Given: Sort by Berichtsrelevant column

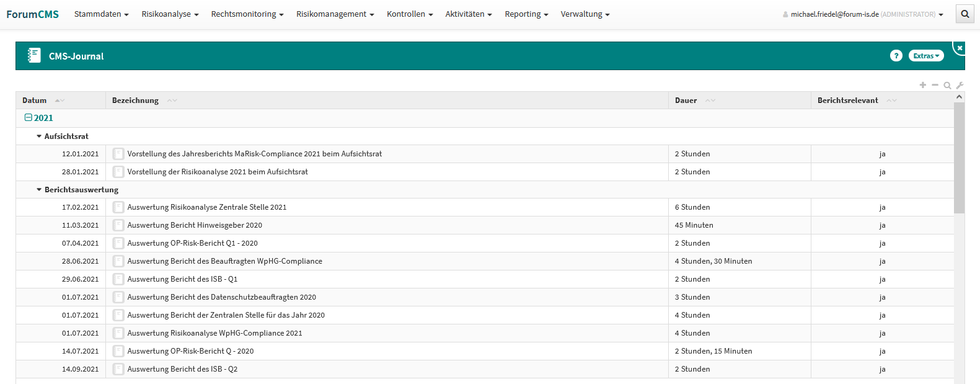Looking at the screenshot, I should click(847, 100).
